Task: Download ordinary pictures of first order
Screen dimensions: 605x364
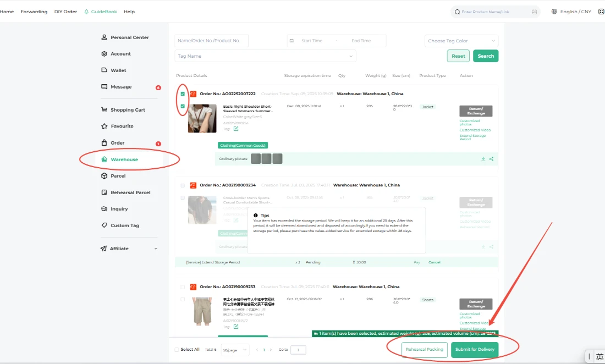Action: 483,159
